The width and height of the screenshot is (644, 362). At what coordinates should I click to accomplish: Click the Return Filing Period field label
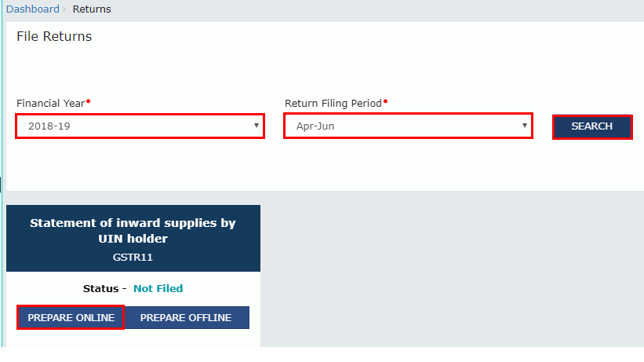(x=333, y=103)
